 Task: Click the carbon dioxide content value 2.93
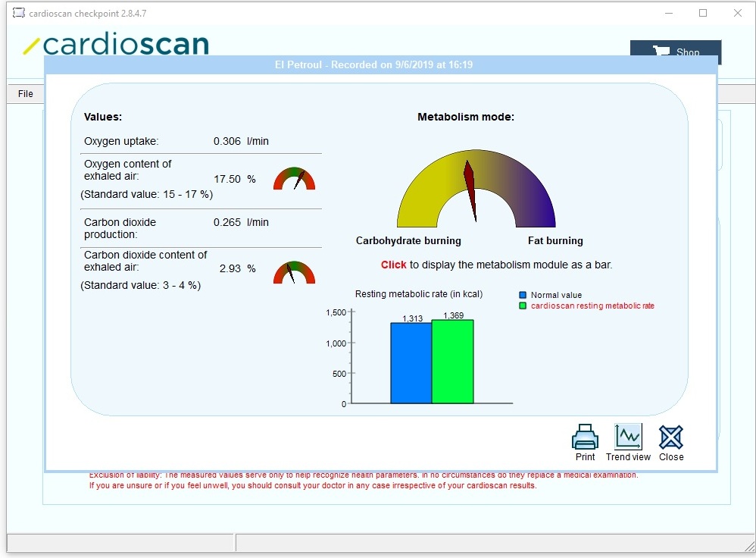tap(230, 268)
